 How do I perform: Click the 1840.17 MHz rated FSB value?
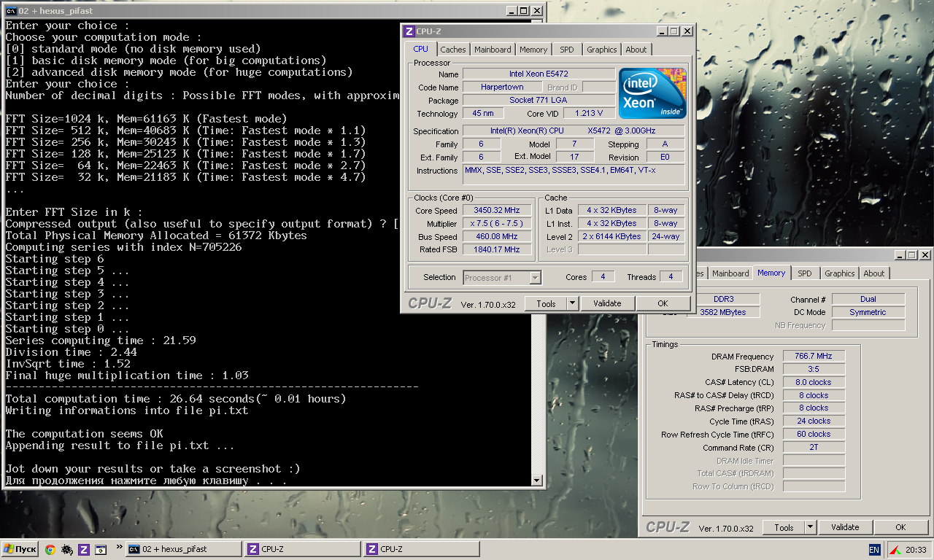click(497, 249)
